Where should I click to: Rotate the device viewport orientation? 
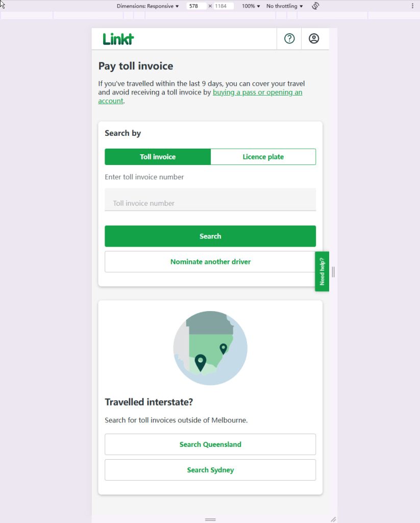click(x=315, y=6)
